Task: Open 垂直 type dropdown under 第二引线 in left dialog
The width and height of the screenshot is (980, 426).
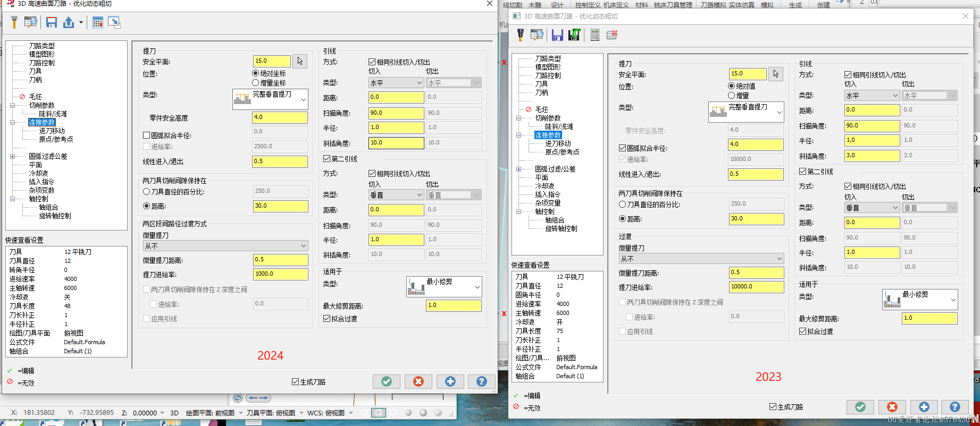Action: coord(396,195)
